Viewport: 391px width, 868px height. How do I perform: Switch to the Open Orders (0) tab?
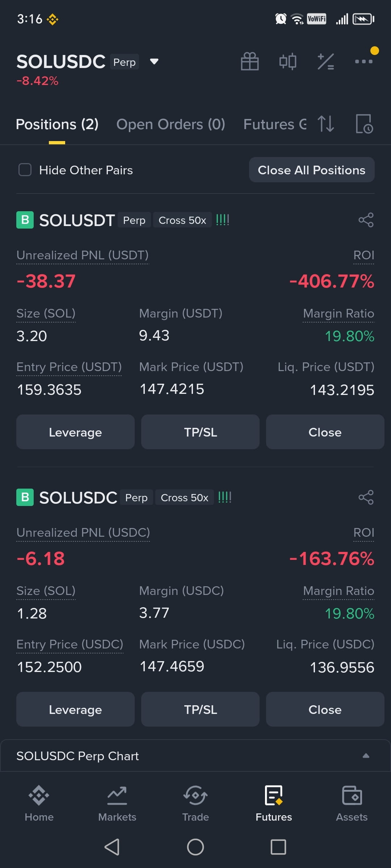point(171,124)
